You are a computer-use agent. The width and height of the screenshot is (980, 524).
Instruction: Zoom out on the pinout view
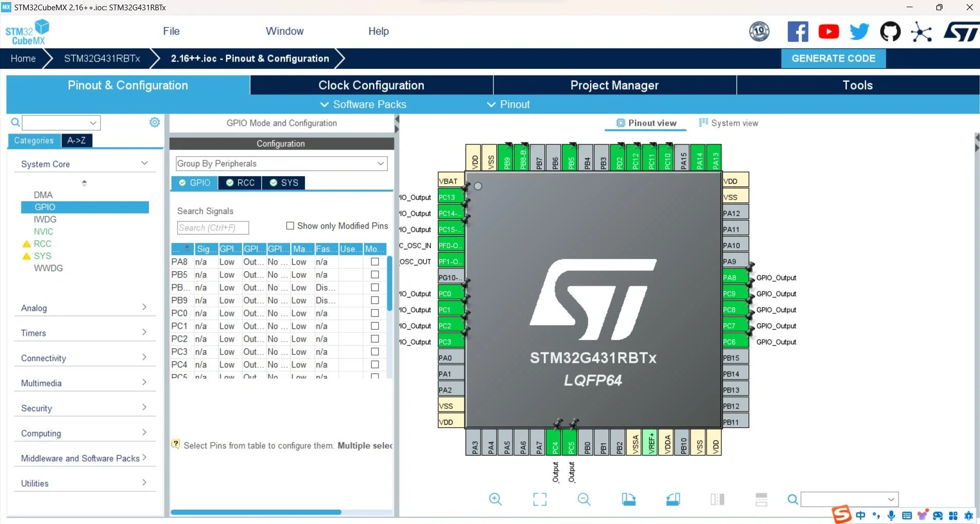coord(584,499)
